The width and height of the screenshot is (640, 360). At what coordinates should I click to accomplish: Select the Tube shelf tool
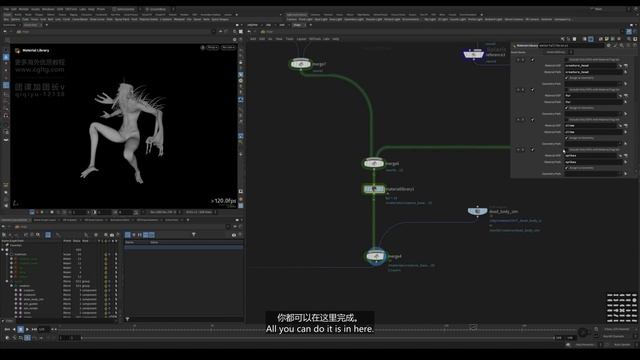click(x=25, y=19)
